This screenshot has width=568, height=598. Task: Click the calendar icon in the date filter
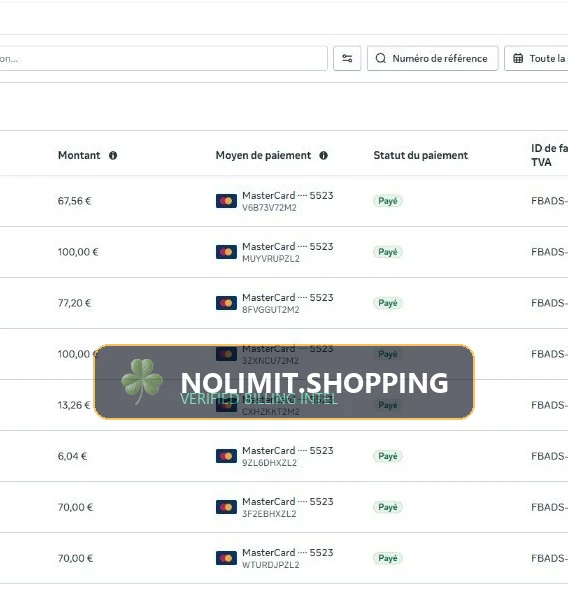tap(518, 58)
